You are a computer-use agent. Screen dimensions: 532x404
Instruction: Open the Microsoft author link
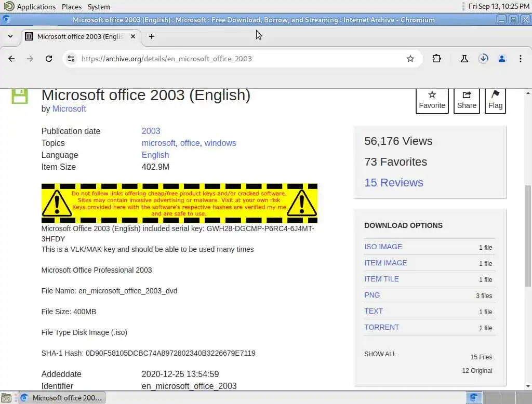click(x=69, y=109)
